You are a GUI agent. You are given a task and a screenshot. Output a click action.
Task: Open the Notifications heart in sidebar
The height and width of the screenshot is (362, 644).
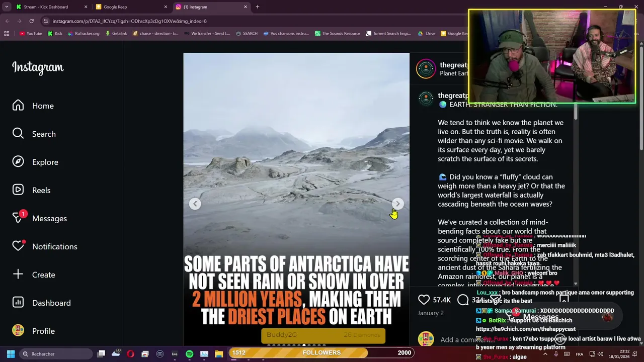[x=44, y=246]
